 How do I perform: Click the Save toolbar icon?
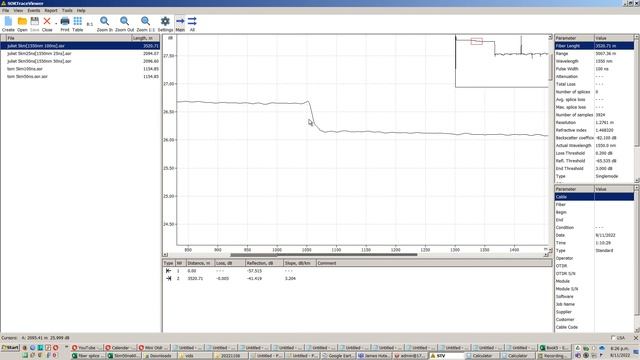[x=35, y=24]
